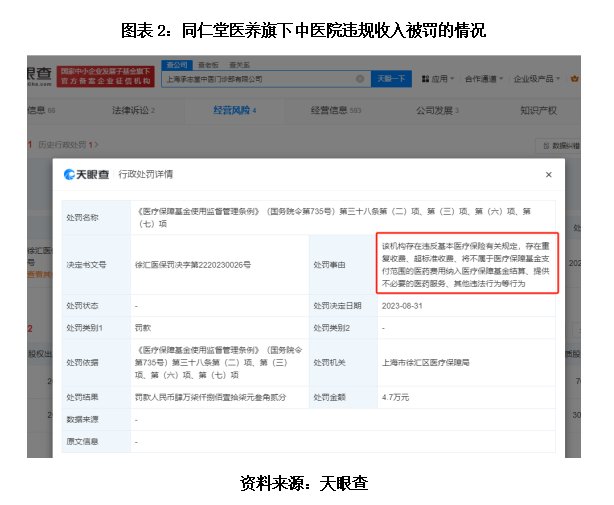Click the 决定书文号 label cell
Image resolution: width=614 pixels, height=505 pixels.
[x=96, y=265]
